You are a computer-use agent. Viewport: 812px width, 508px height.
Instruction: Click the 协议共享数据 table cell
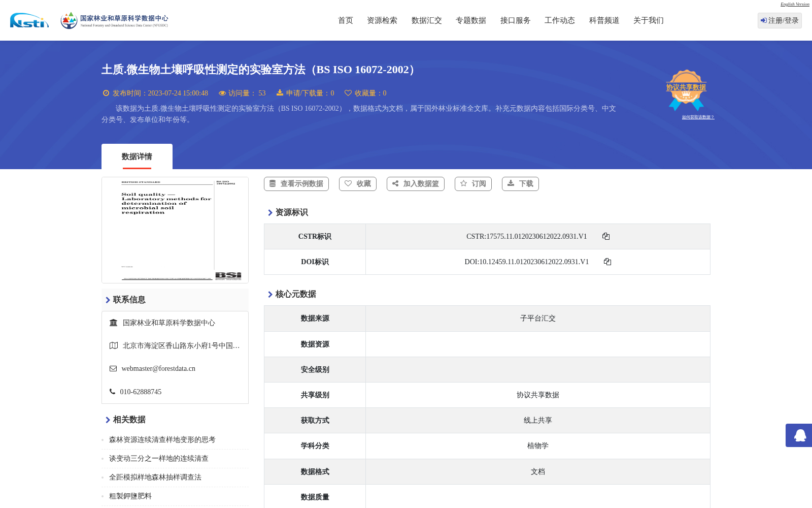point(538,395)
